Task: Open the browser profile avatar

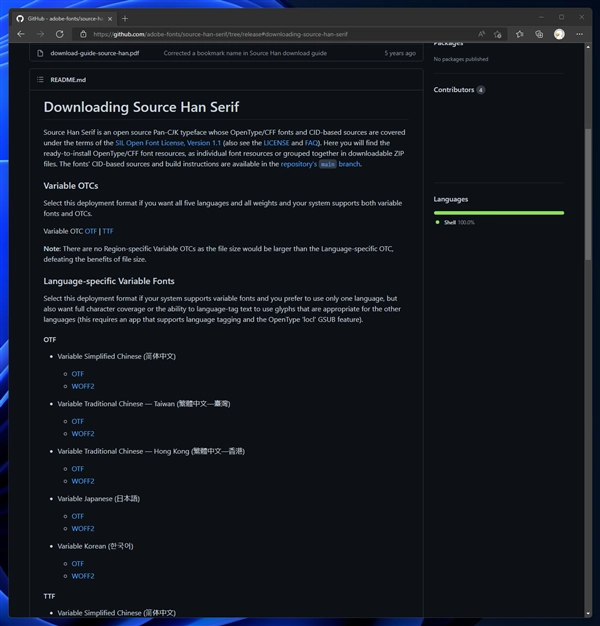Action: click(x=559, y=34)
